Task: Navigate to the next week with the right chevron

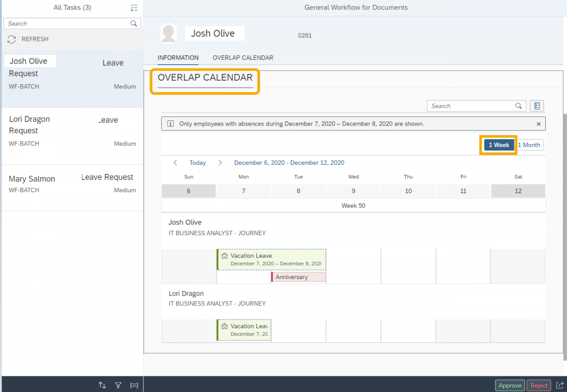Action: [220, 162]
